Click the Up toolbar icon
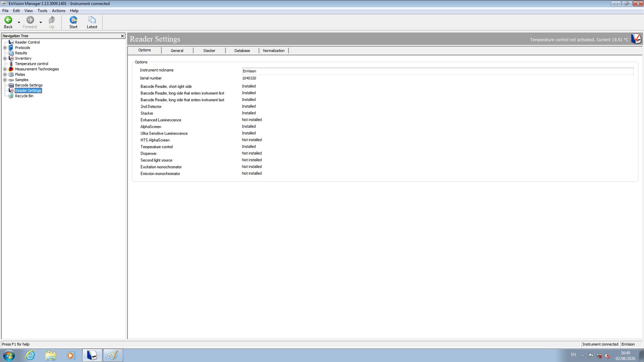Image resolution: width=644 pixels, height=362 pixels. tap(52, 20)
